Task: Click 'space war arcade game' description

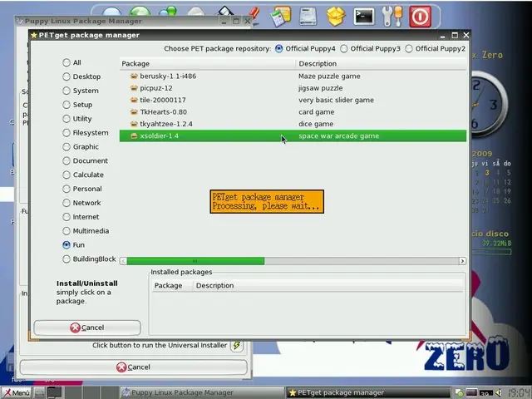Action: (x=338, y=135)
